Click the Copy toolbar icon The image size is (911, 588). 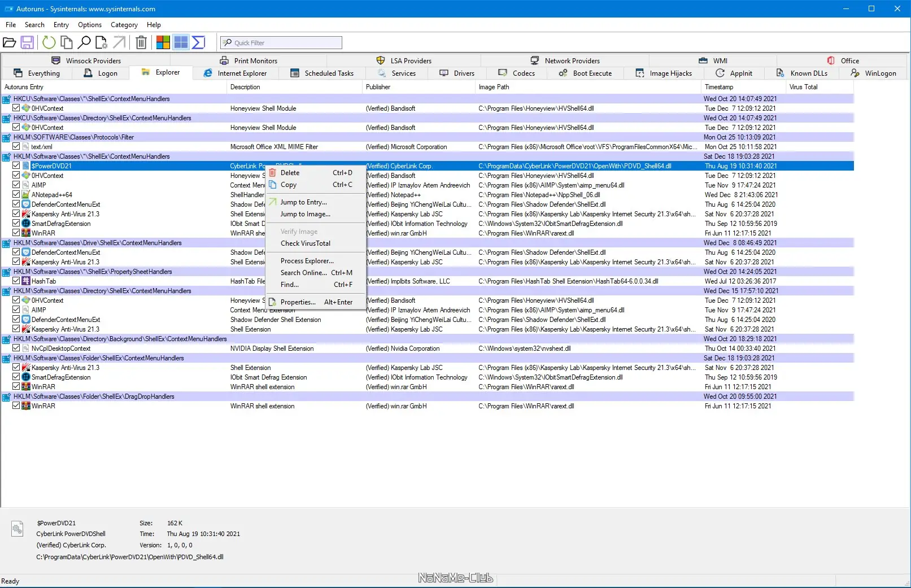67,42
